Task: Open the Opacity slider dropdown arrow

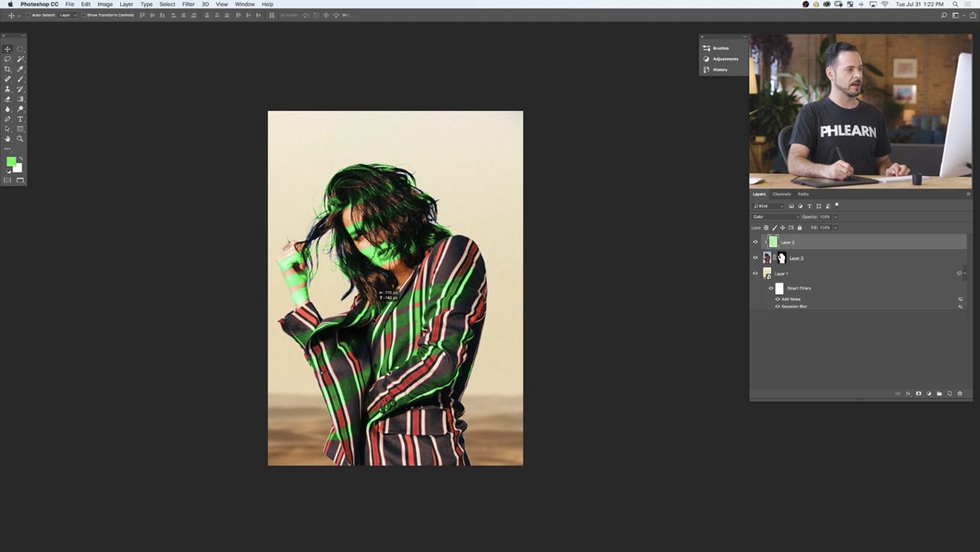Action: [835, 216]
